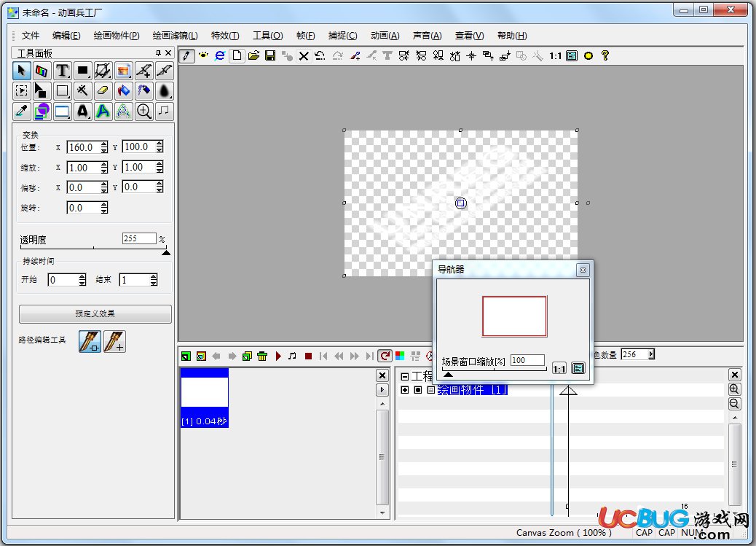Step the 开始 0 frame spinner
This screenshot has height=546, width=756.
coord(82,279)
